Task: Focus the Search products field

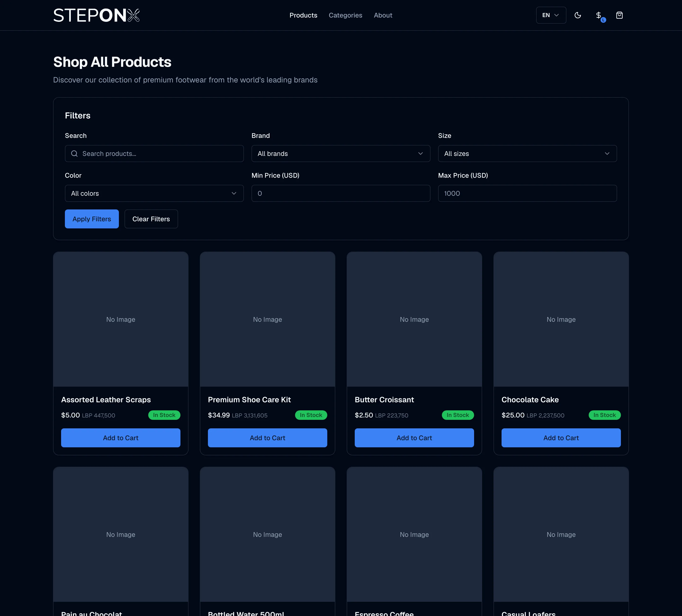Action: (154, 154)
